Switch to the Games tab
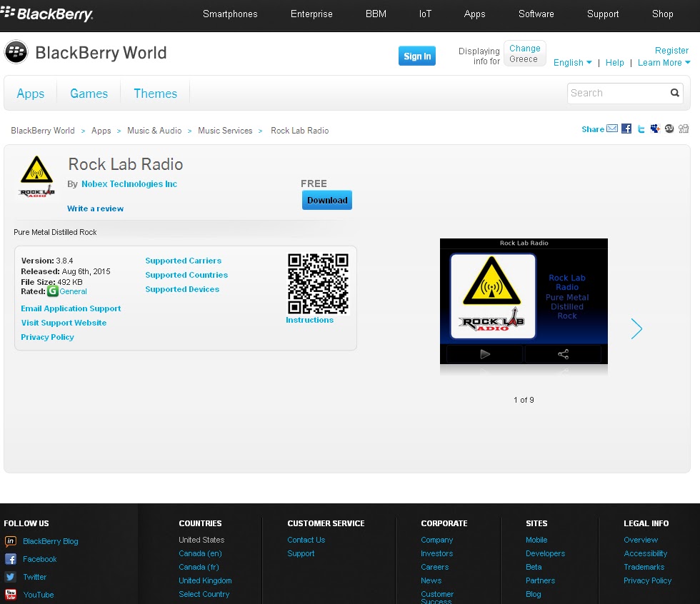This screenshot has width=700, height=604. pos(89,94)
